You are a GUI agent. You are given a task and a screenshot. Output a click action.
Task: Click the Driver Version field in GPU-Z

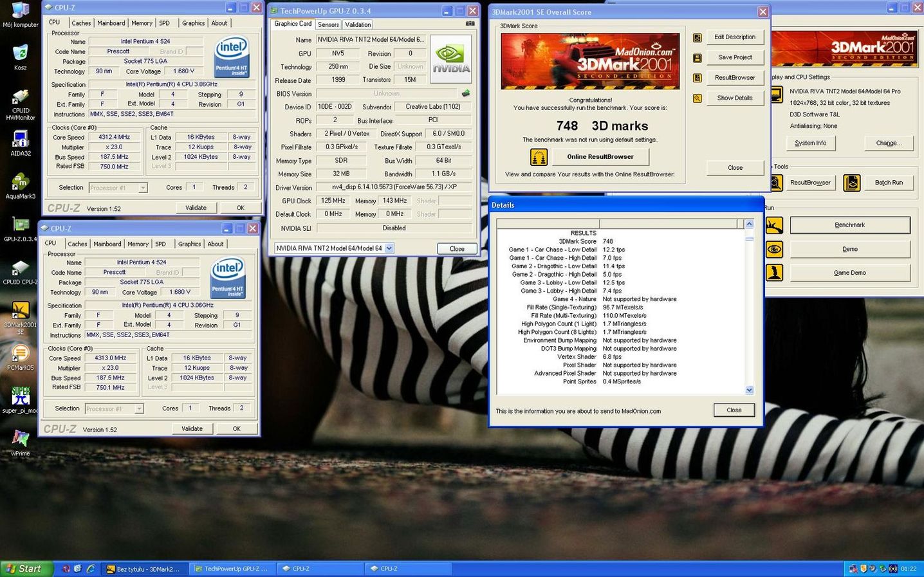point(394,188)
